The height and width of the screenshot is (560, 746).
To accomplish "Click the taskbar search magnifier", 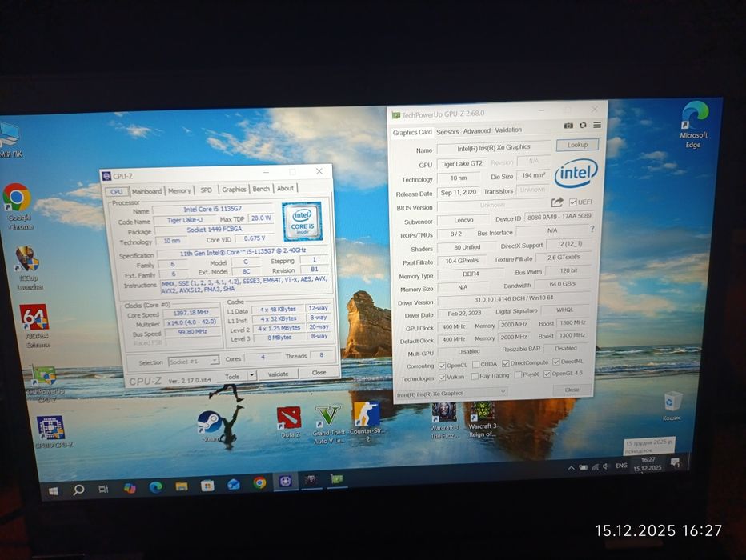I will point(79,490).
